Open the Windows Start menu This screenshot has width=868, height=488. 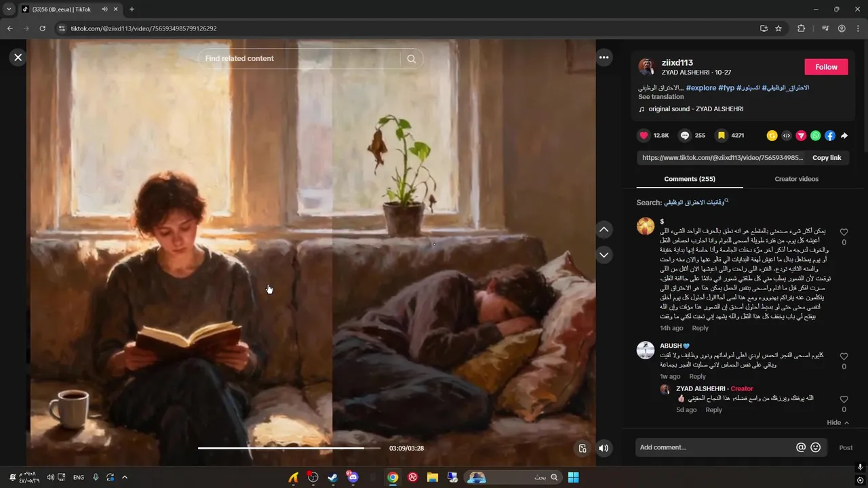(x=573, y=477)
